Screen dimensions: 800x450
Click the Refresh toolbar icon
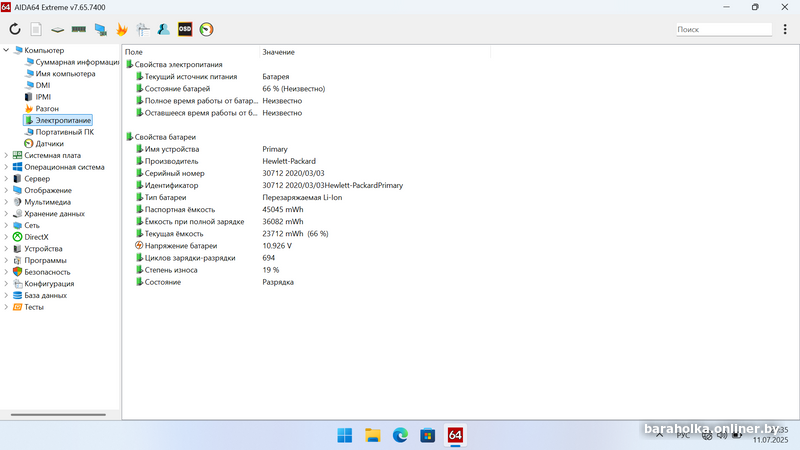pyautogui.click(x=15, y=29)
